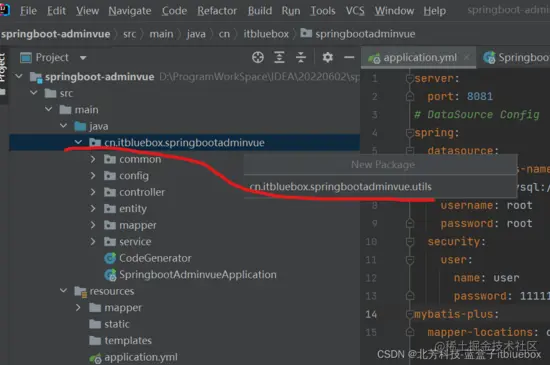Open the Project view dropdown
550x365 pixels.
[83, 58]
